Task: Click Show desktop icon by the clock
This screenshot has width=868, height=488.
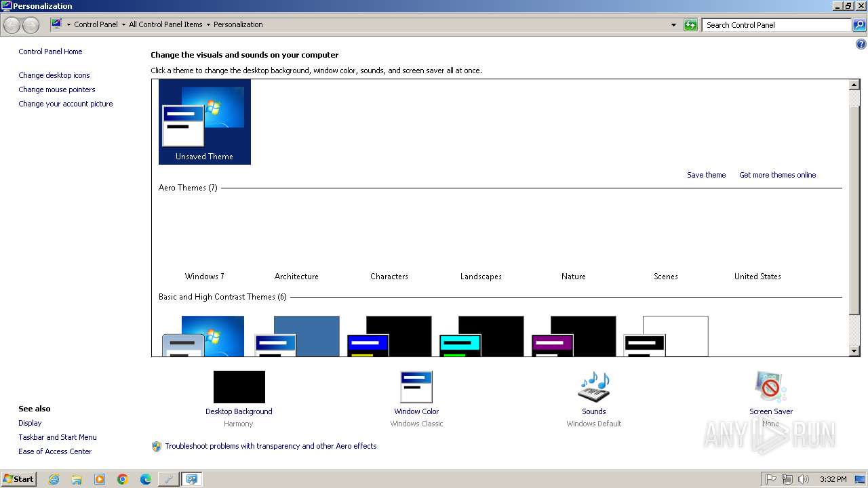Action: click(x=860, y=479)
